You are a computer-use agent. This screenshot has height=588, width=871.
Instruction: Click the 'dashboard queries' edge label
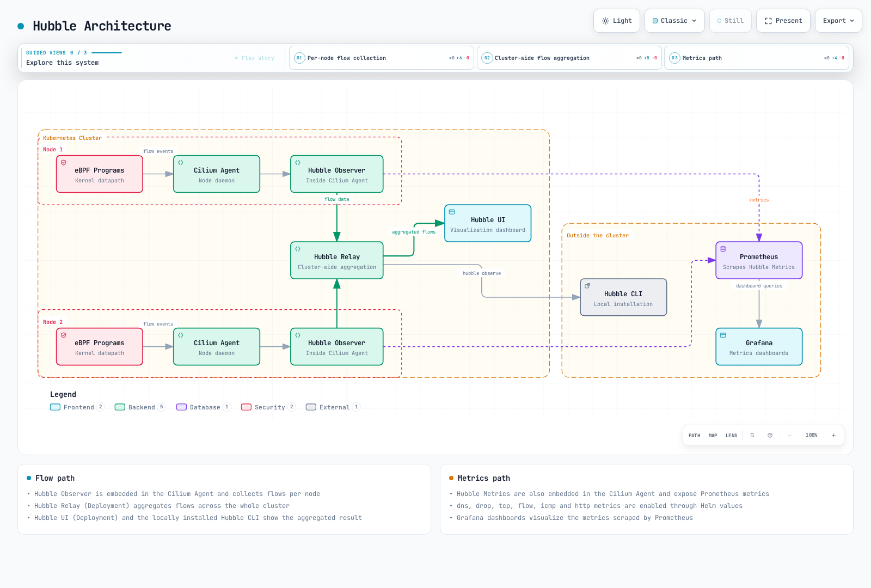(759, 286)
